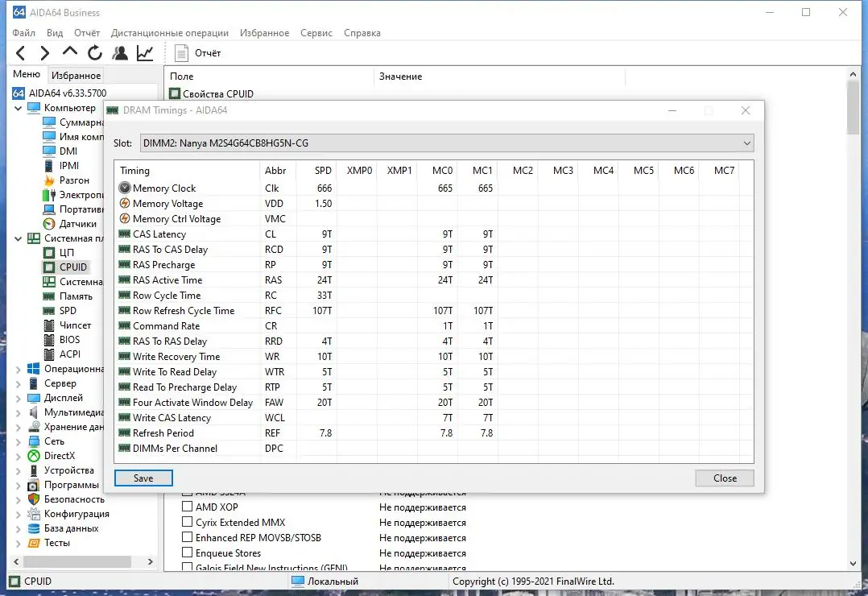Open Память memory item
The image size is (868, 596).
pyautogui.click(x=76, y=296)
